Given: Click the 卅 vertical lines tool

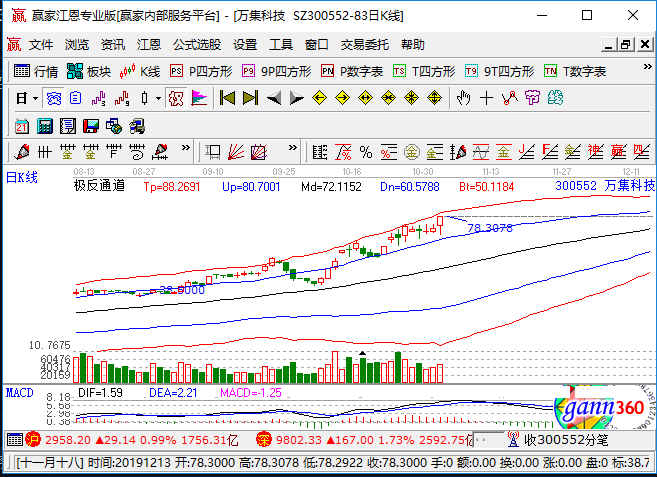Looking at the screenshot, I should tap(45, 152).
